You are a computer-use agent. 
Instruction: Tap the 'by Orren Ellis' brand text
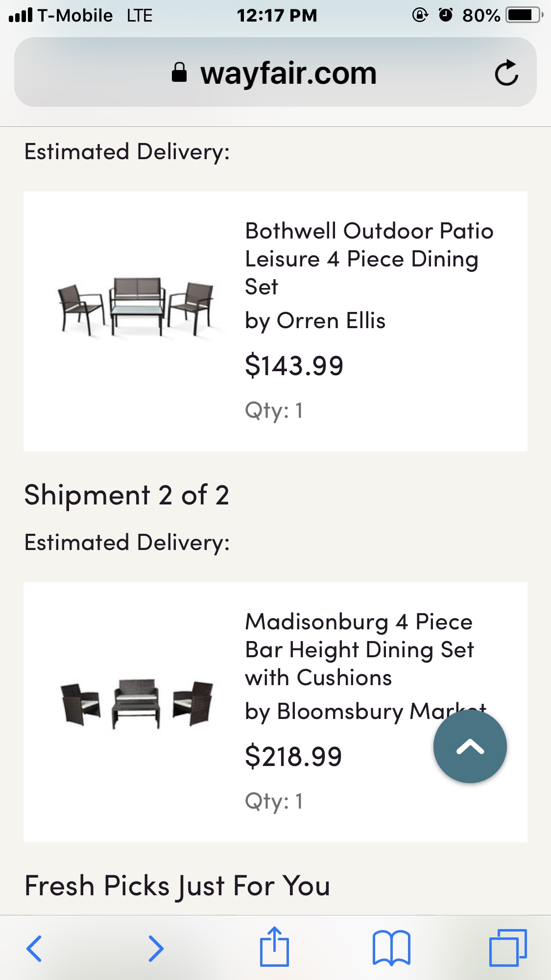click(x=315, y=321)
